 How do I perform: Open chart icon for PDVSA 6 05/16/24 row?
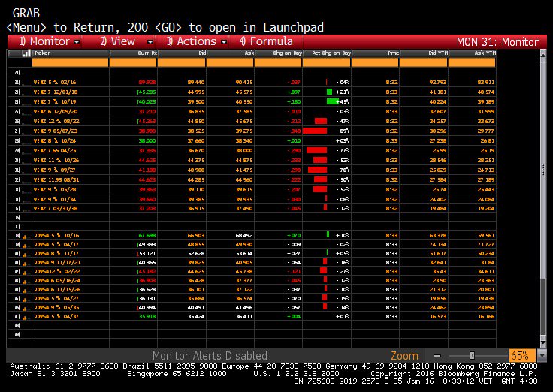[25, 281]
